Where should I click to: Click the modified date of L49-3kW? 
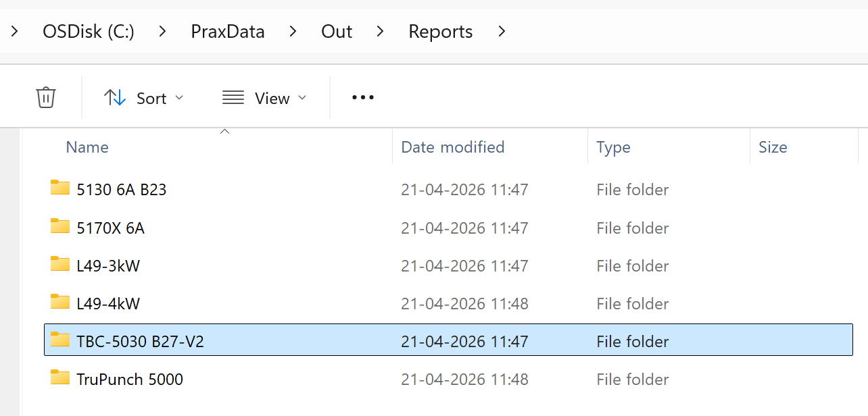pos(464,266)
